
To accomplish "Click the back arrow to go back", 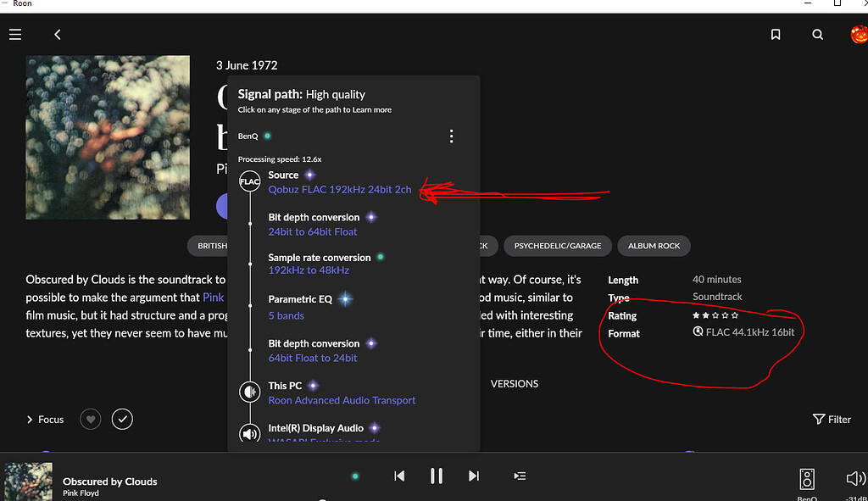I will tap(58, 35).
